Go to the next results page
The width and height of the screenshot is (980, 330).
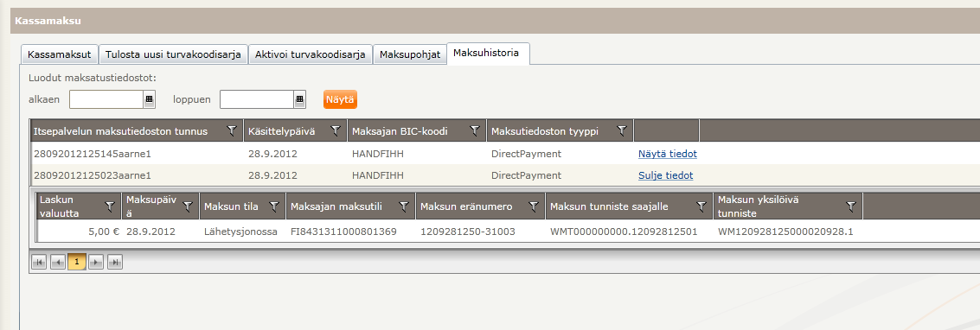[96, 262]
